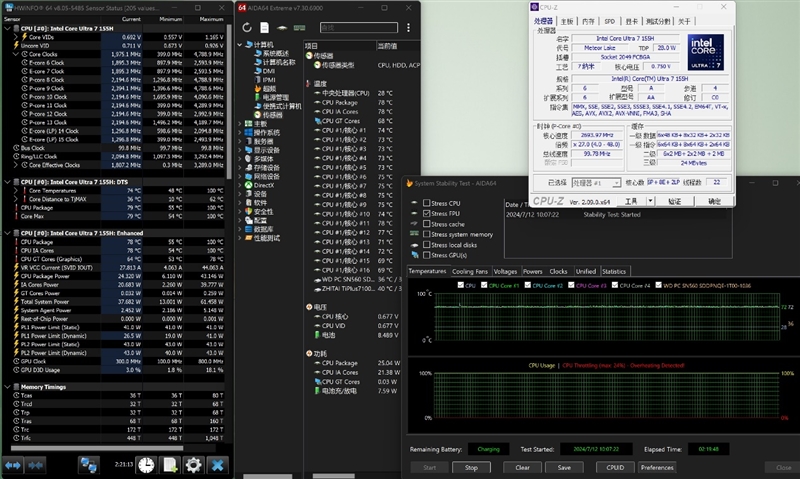This screenshot has width=800, height=479.
Task: Open HWiNFO sensor settings gear icon
Action: pyautogui.click(x=193, y=465)
